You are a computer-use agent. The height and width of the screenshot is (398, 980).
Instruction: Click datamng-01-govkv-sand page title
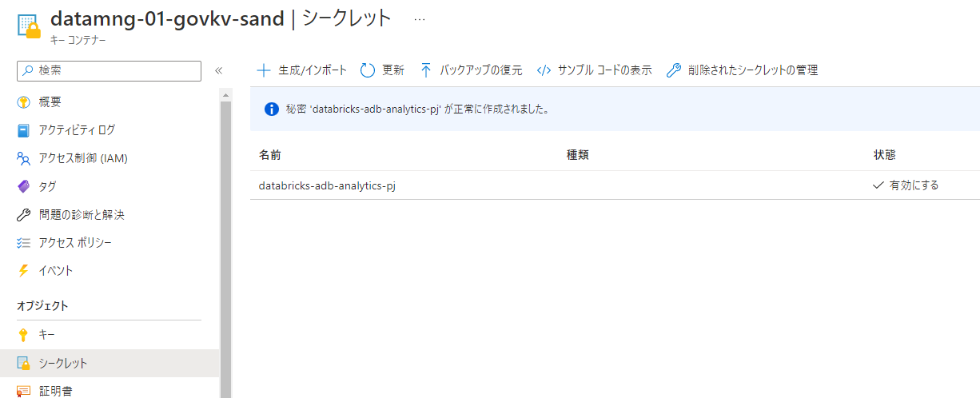(167, 18)
